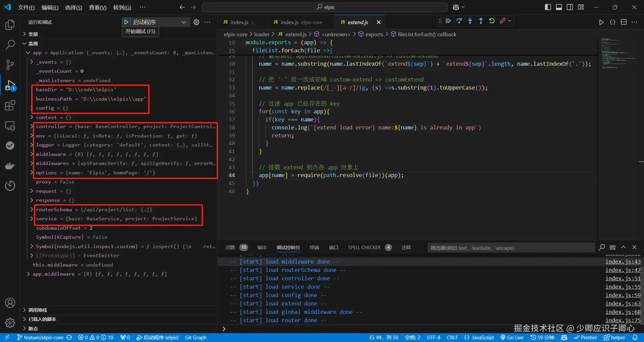Open the Explorer view in activity bar
Viewport: 644px width, 342px height.
pyautogui.click(x=10, y=25)
